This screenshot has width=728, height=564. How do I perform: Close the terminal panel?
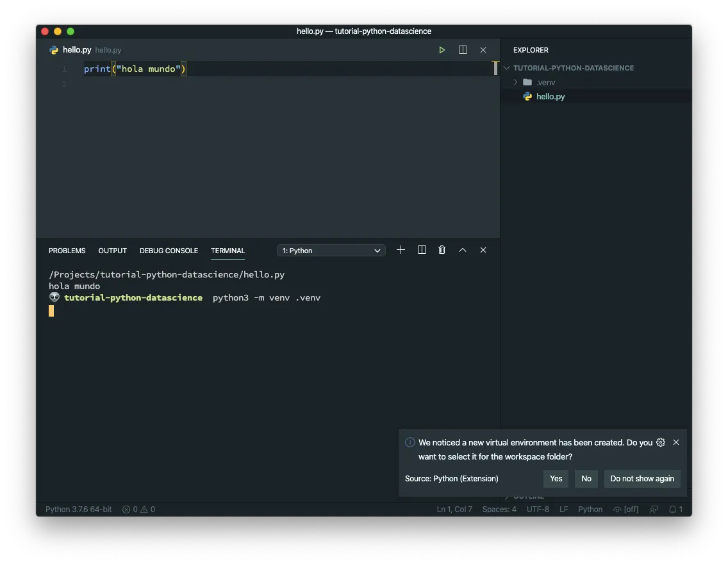click(483, 250)
